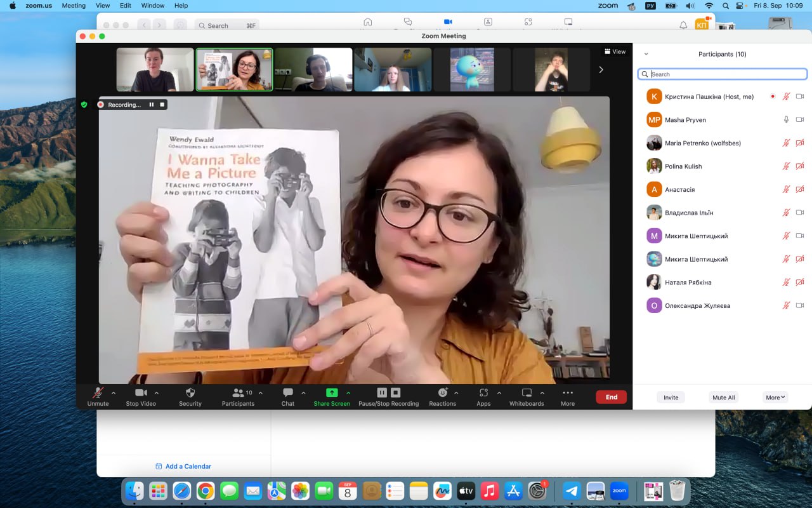Toggle Stop Video camera button
Viewport: 812px width, 508px height.
click(141, 393)
